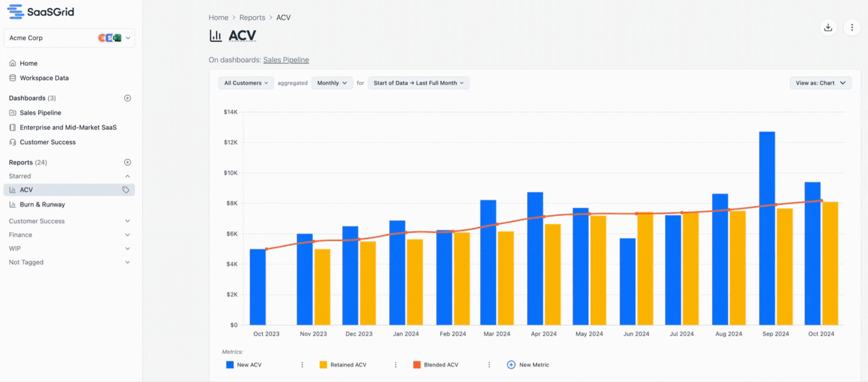Click the add report plus icon
Screen dimensions: 868x382
[x=127, y=162]
